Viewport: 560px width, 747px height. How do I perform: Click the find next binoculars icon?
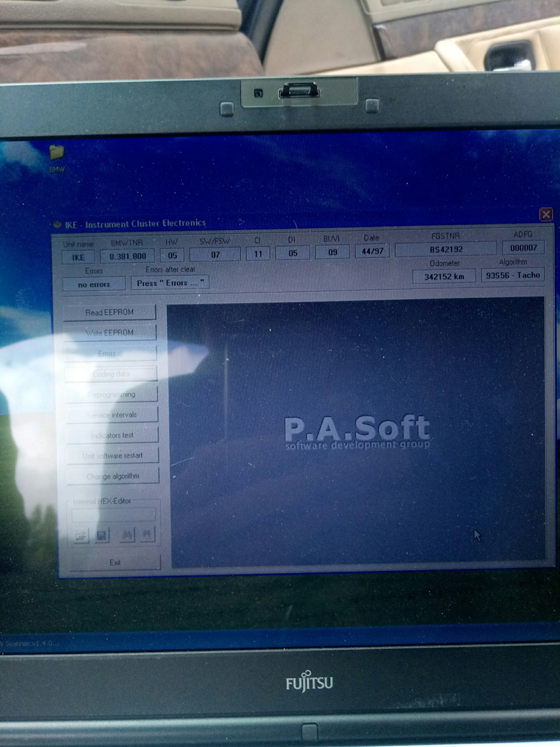point(148,534)
